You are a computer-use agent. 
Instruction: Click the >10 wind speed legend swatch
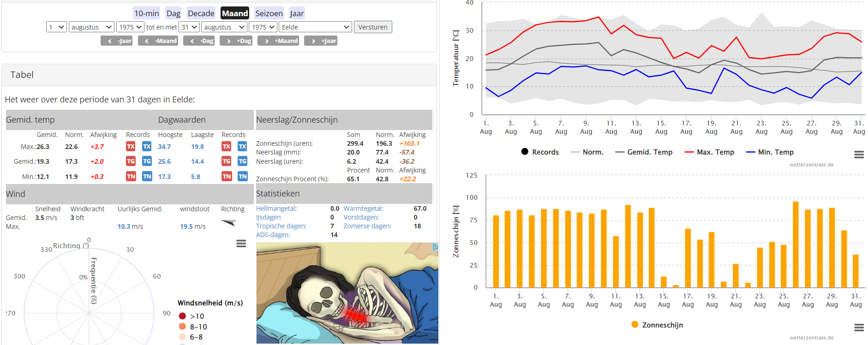pos(182,316)
